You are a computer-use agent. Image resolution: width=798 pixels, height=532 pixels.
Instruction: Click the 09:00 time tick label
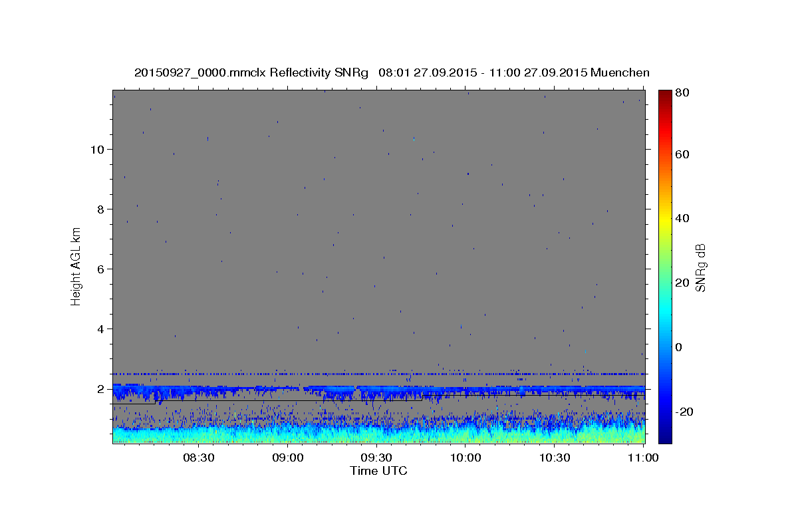(289, 458)
